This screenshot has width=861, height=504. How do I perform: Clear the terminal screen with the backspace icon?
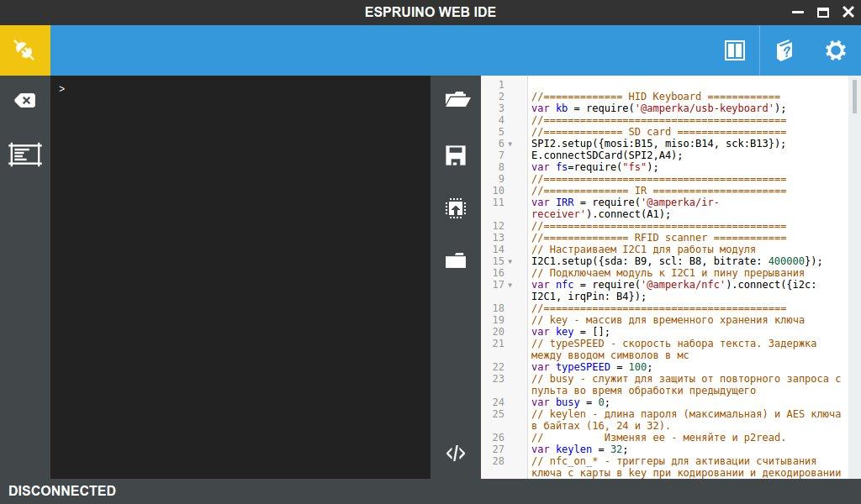tap(24, 101)
